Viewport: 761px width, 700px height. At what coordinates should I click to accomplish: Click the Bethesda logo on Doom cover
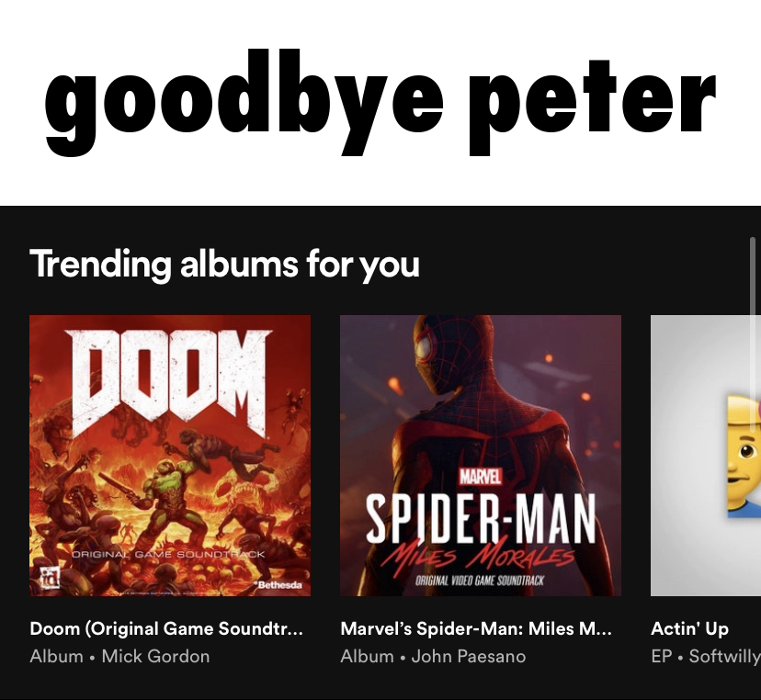(278, 584)
